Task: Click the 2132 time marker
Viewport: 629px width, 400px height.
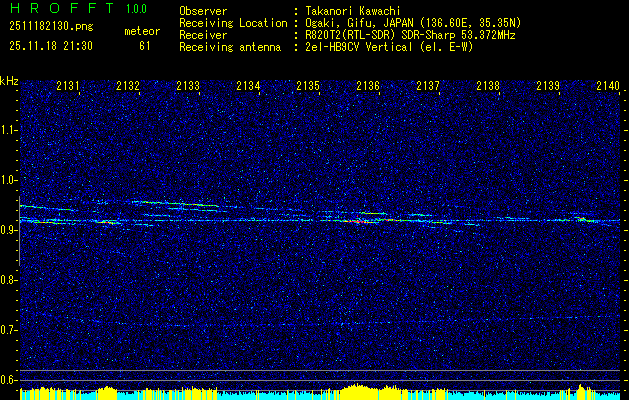Action: point(128,86)
